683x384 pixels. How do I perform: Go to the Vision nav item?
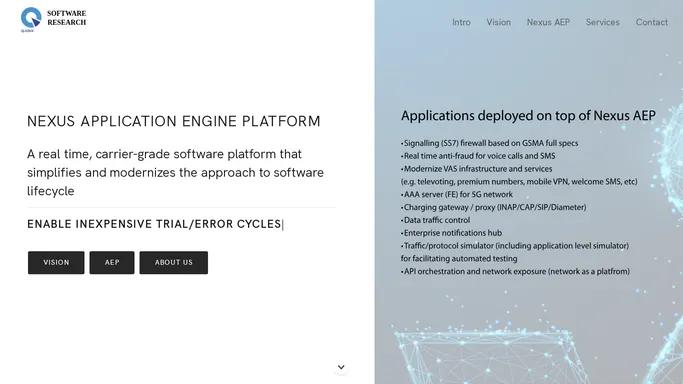tap(499, 22)
